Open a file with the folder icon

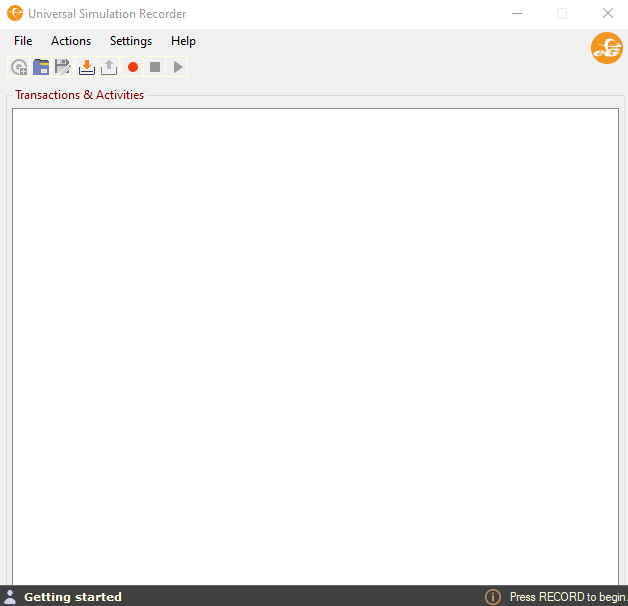tap(41, 67)
